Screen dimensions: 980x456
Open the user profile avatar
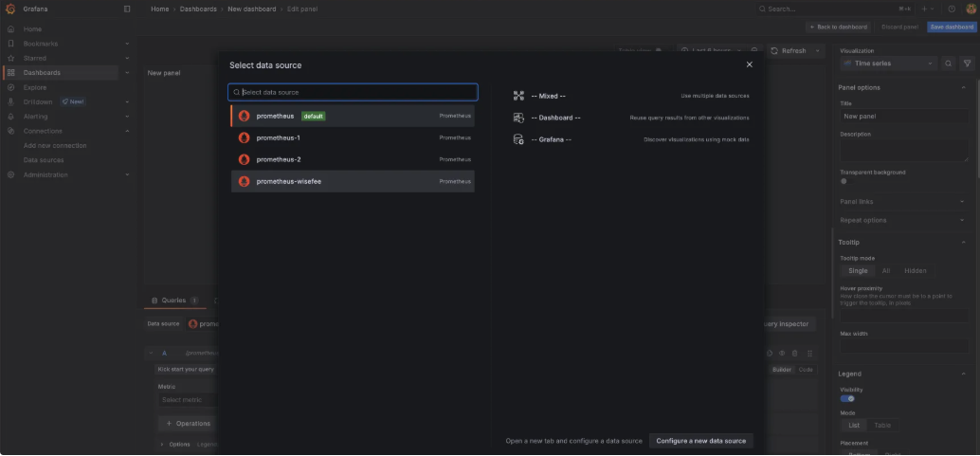(971, 9)
